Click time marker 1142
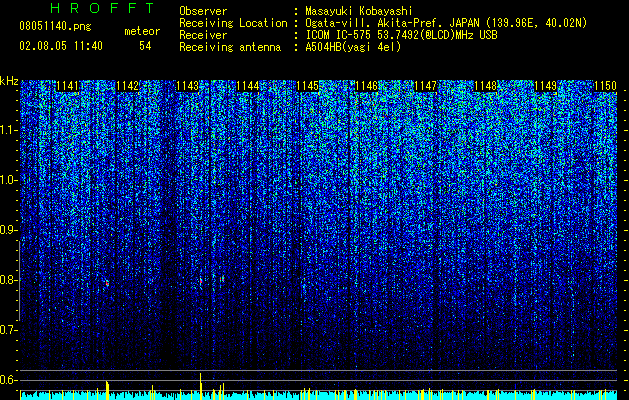This screenshot has height=400, width=629. 128,86
